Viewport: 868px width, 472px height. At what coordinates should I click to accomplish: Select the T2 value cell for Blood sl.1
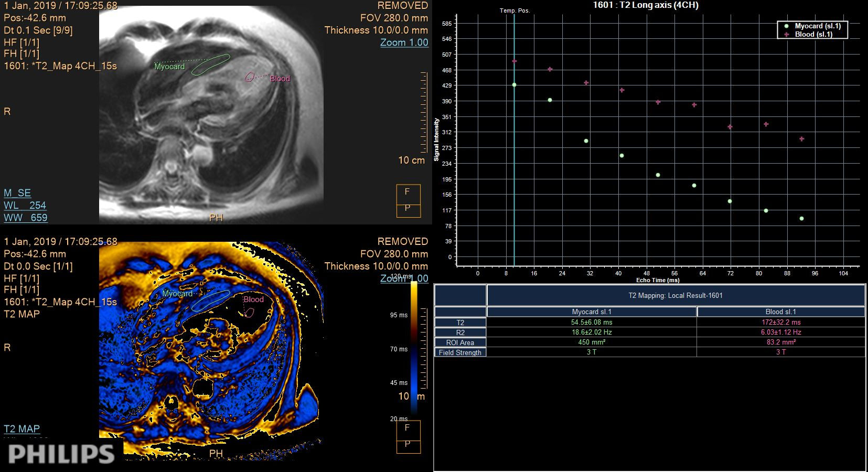[x=780, y=322]
